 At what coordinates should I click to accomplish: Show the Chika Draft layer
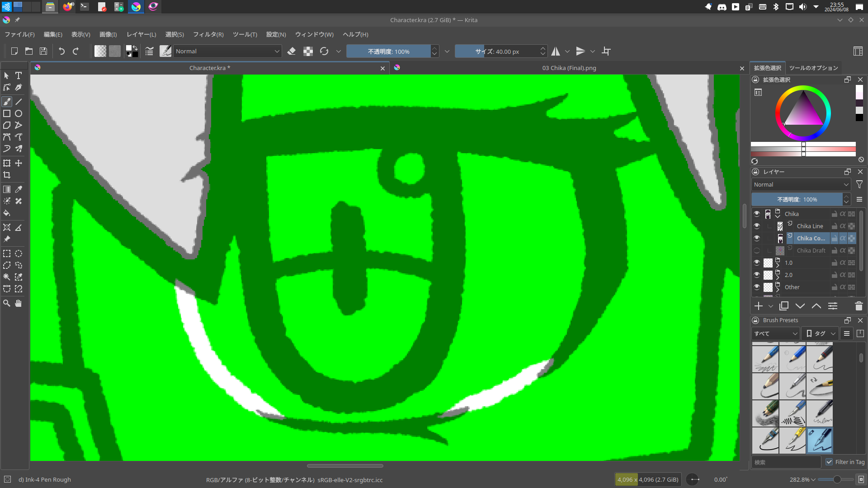tap(757, 250)
